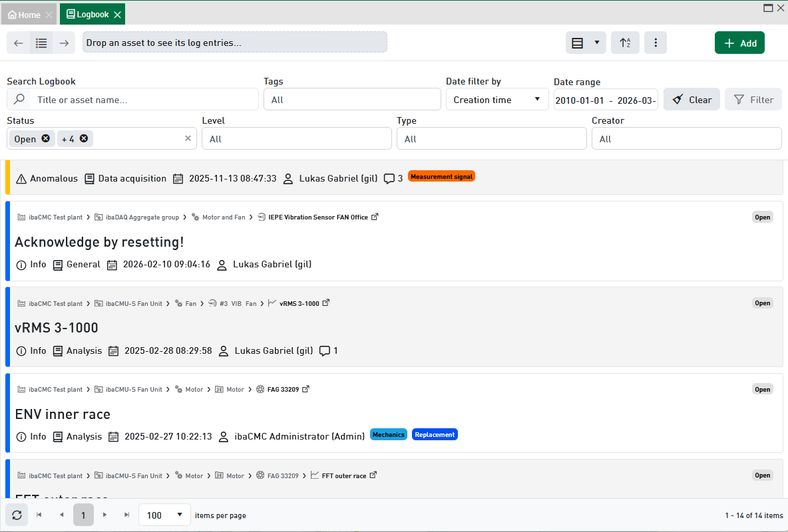Screen dimensions: 788x532
Task: Go to the last page icon
Action: tap(126, 515)
